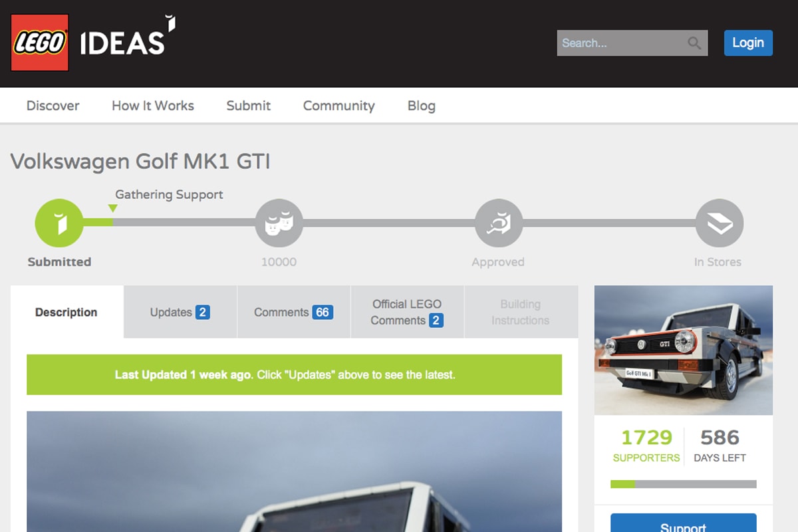Click the Approved stage icon
Screen dimensions: 798x532
pos(498,223)
